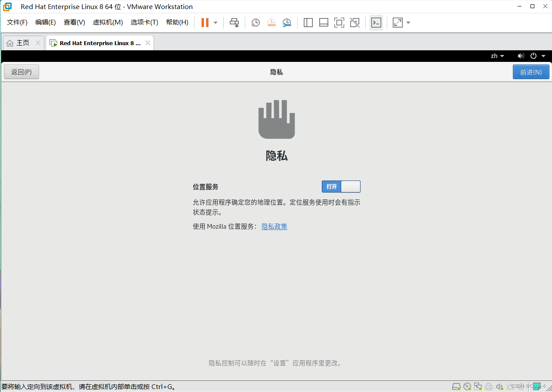Open the 隐私政策 privacy policy link
552x392 pixels.
pos(274,227)
